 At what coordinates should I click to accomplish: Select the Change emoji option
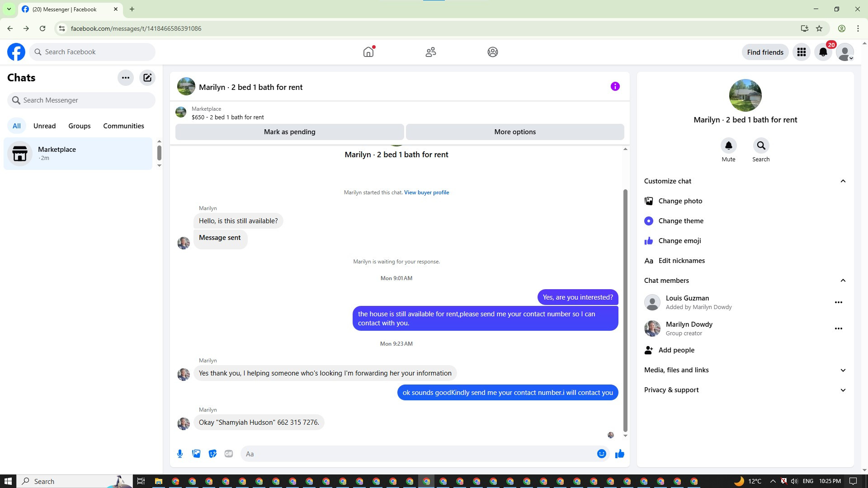(745, 241)
